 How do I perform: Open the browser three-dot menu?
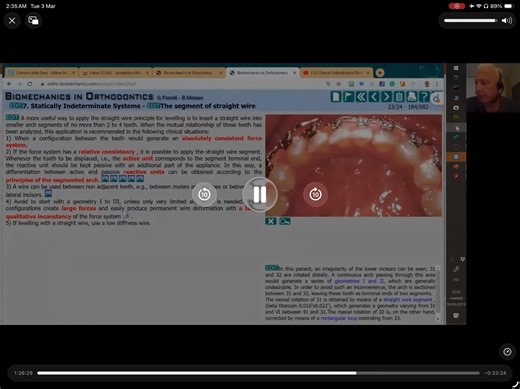click(x=437, y=84)
